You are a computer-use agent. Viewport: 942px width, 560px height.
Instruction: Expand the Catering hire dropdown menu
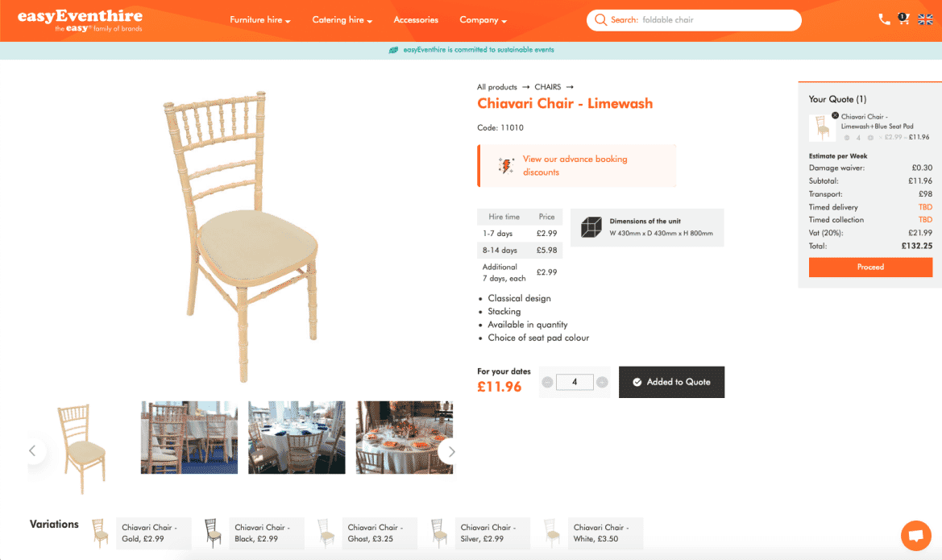pos(342,20)
